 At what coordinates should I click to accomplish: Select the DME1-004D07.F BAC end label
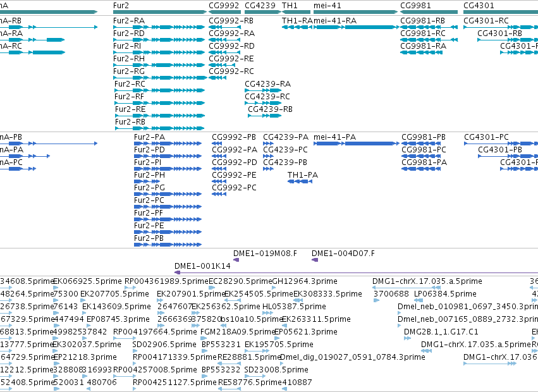[x=343, y=254]
